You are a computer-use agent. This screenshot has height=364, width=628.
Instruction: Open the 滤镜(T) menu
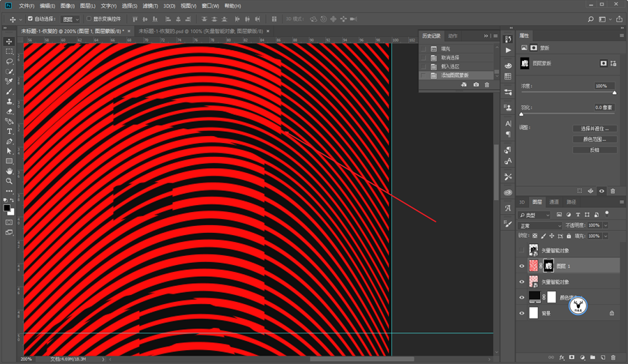(x=151, y=6)
